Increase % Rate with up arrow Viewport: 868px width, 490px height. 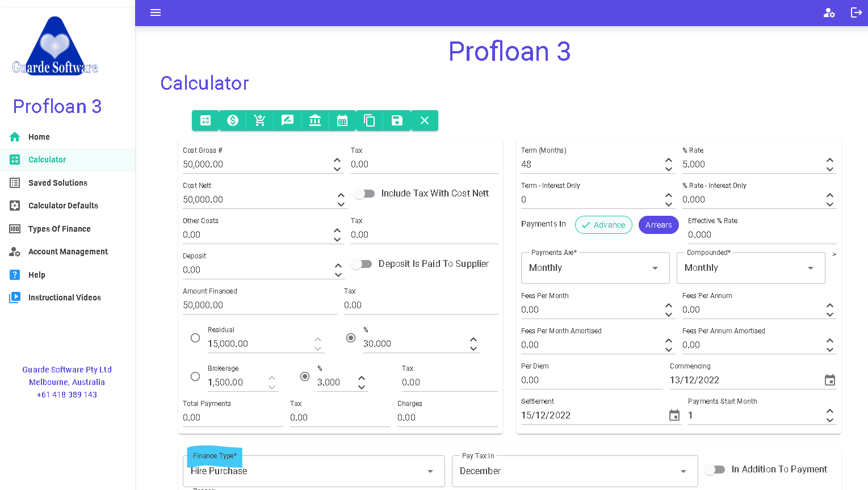(830, 160)
